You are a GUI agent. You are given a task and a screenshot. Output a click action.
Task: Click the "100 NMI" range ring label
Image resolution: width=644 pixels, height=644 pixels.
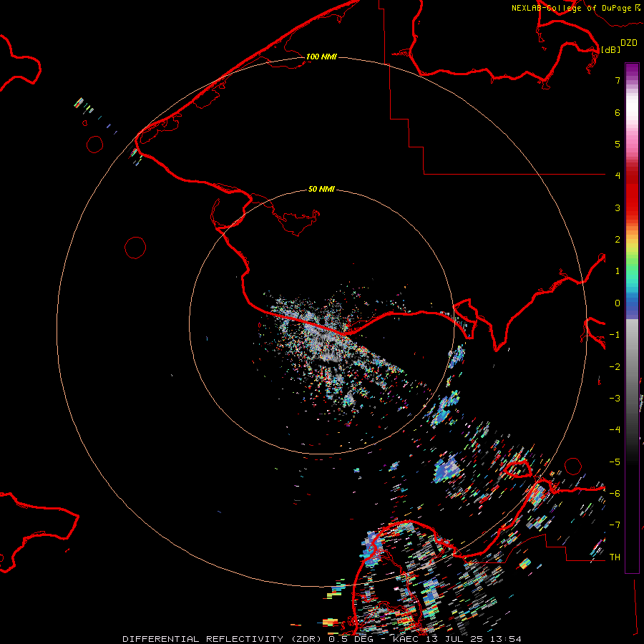[x=321, y=57]
